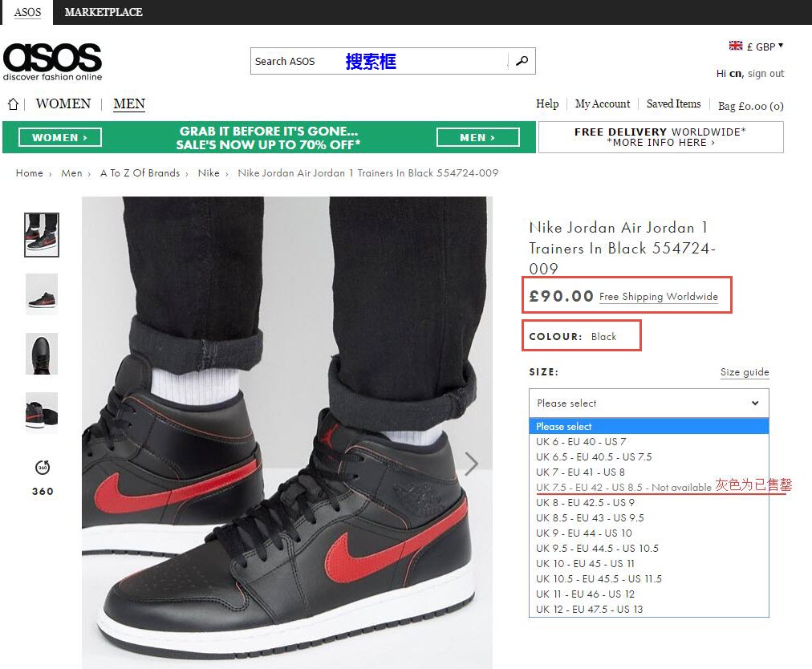Open the 360 view icon
This screenshot has width=812, height=669.
(x=43, y=468)
